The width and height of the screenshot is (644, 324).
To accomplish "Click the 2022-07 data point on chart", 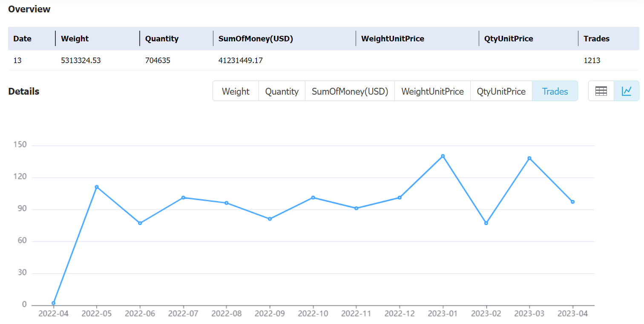I will (183, 197).
